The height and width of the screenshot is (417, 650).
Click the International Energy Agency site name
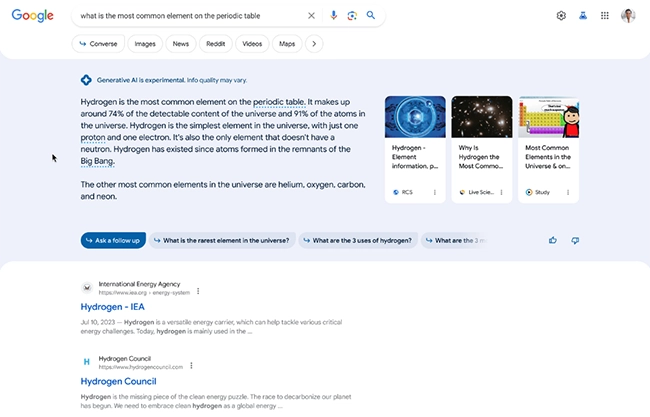pos(139,284)
